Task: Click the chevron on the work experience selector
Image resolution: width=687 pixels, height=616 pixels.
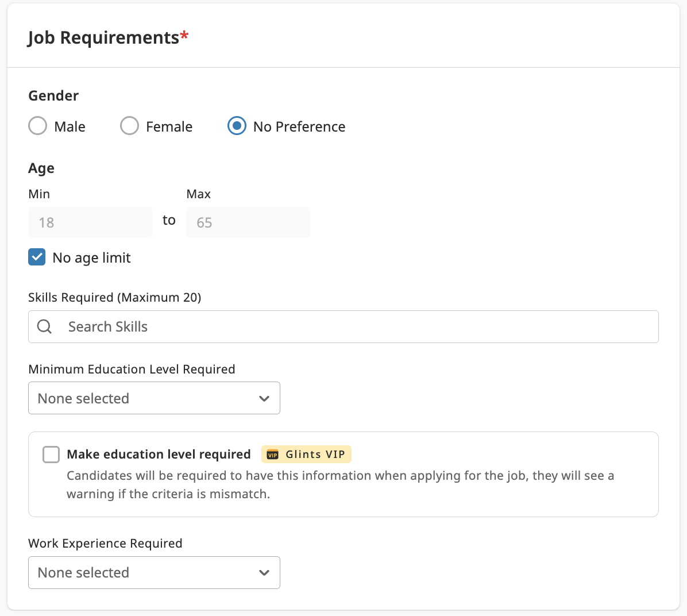Action: (x=264, y=572)
